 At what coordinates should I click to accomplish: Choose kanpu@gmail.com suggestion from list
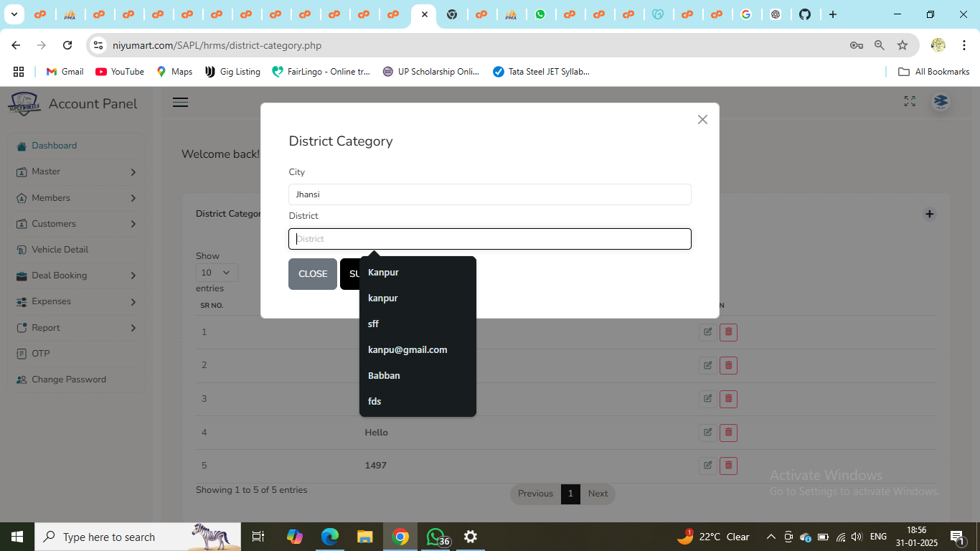point(407,350)
